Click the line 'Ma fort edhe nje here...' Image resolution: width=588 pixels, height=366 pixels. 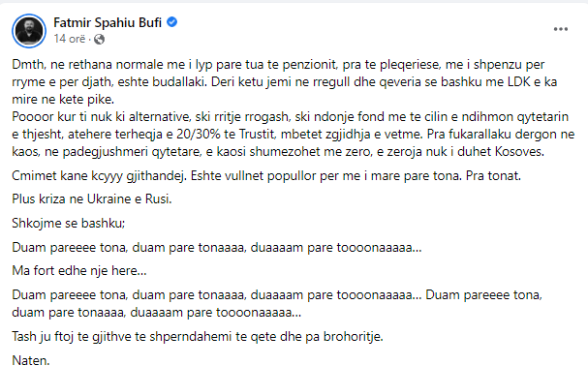pos(79,270)
